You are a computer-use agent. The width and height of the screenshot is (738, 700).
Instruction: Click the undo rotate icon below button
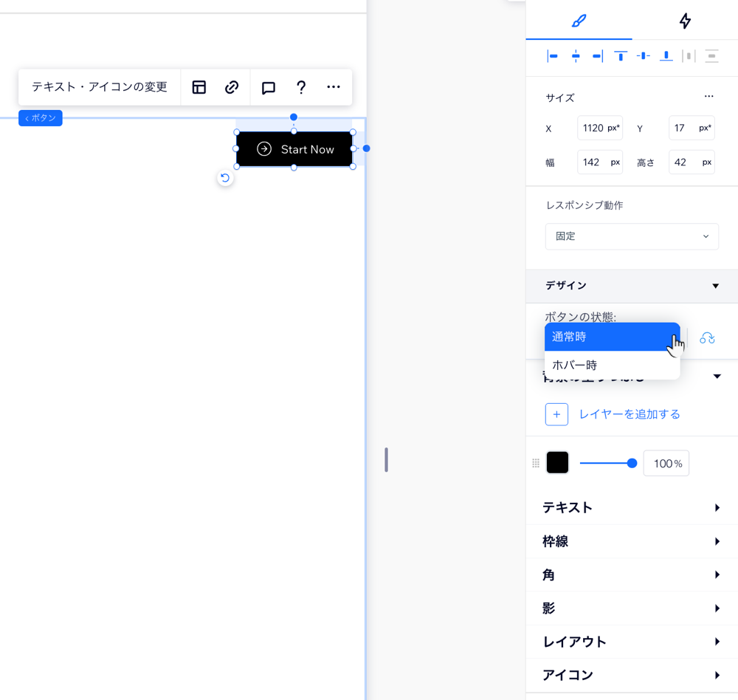coord(225,178)
